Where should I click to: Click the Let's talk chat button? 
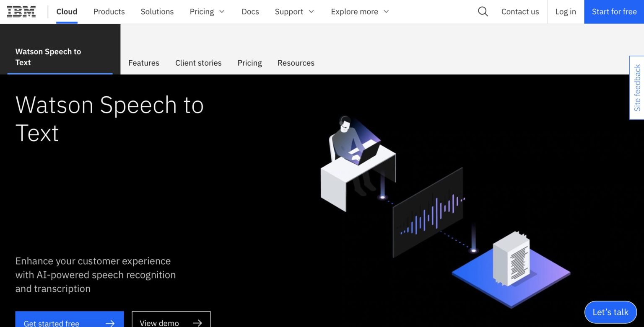click(610, 312)
